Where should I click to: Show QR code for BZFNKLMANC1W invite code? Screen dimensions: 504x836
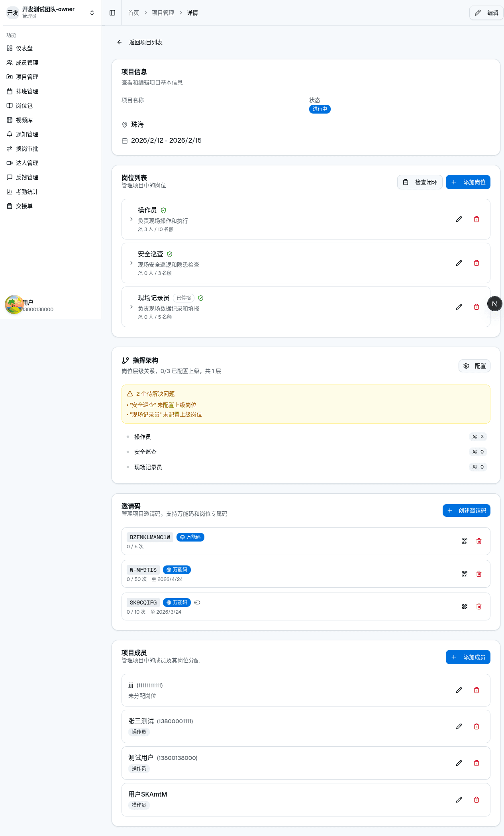[464, 541]
